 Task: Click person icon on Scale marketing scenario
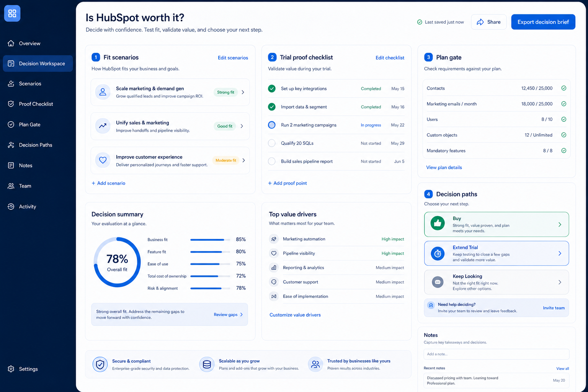click(x=103, y=92)
